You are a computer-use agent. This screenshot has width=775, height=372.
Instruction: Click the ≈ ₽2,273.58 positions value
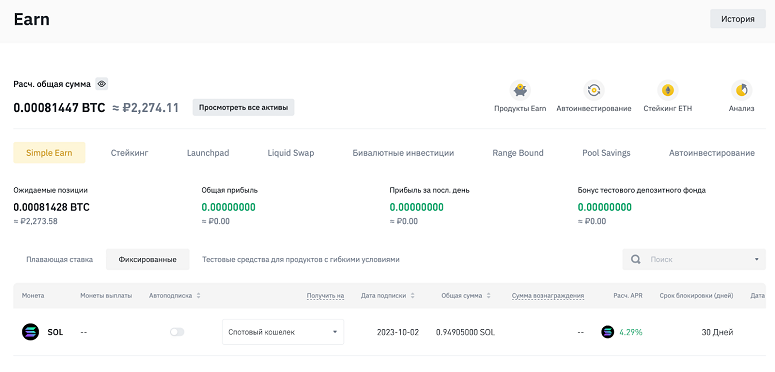[x=36, y=221]
